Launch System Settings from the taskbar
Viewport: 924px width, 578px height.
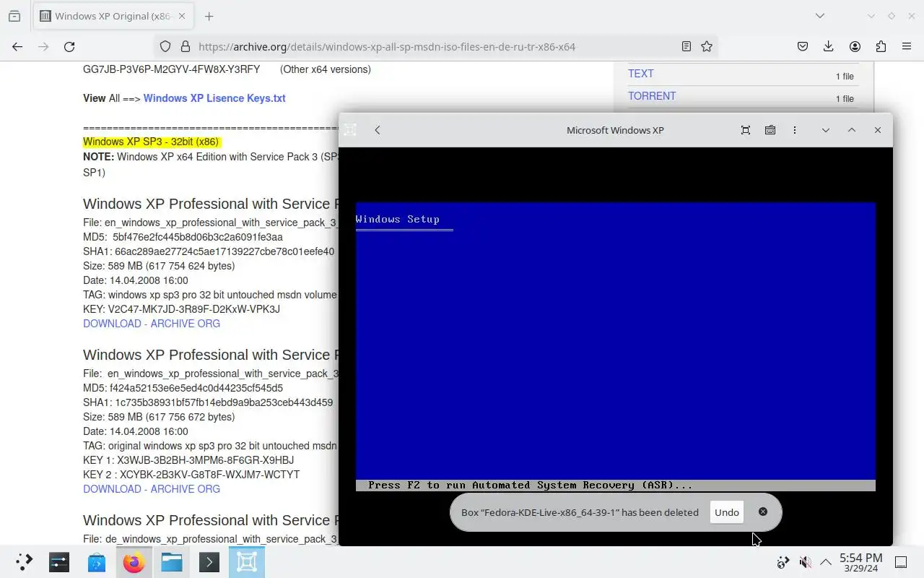click(x=59, y=562)
